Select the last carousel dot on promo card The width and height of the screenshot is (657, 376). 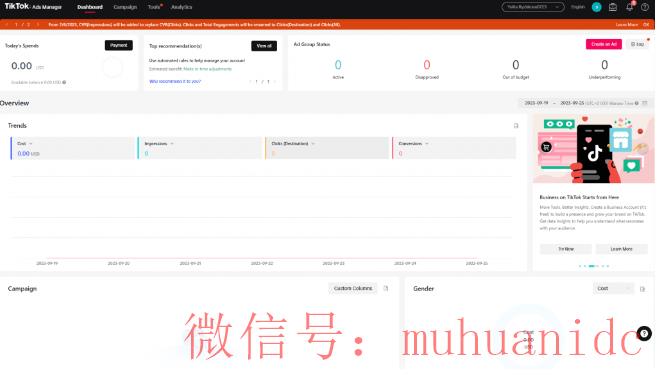[x=608, y=266]
